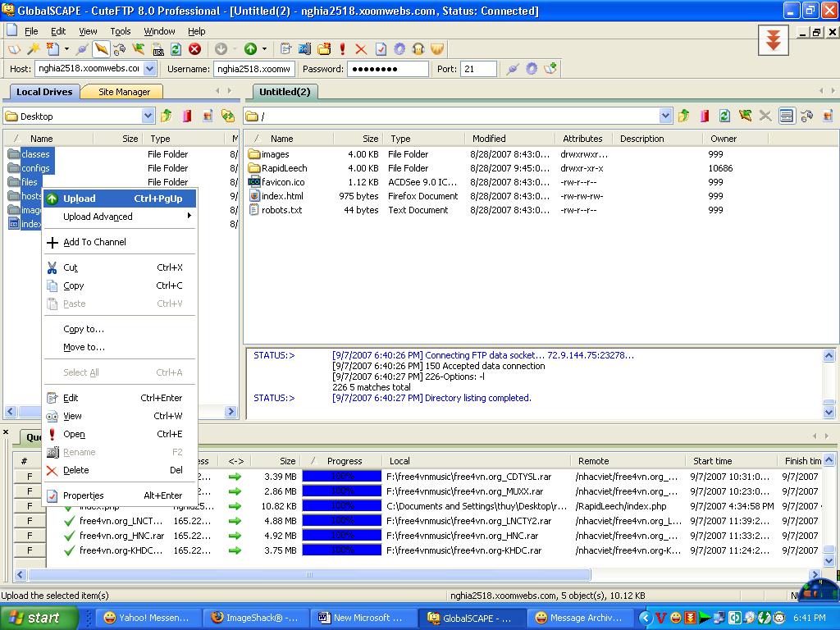Launch the Connection Wizard wand icon
840x630 pixels.
[33, 49]
